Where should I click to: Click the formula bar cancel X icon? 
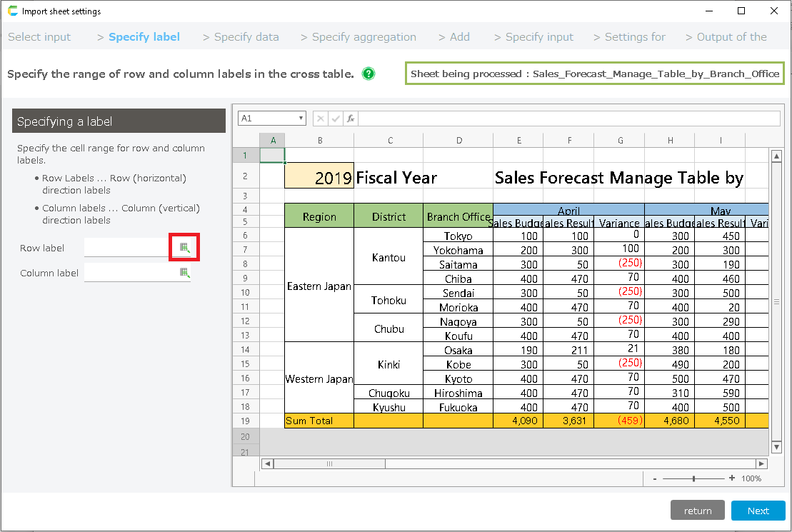click(x=321, y=119)
